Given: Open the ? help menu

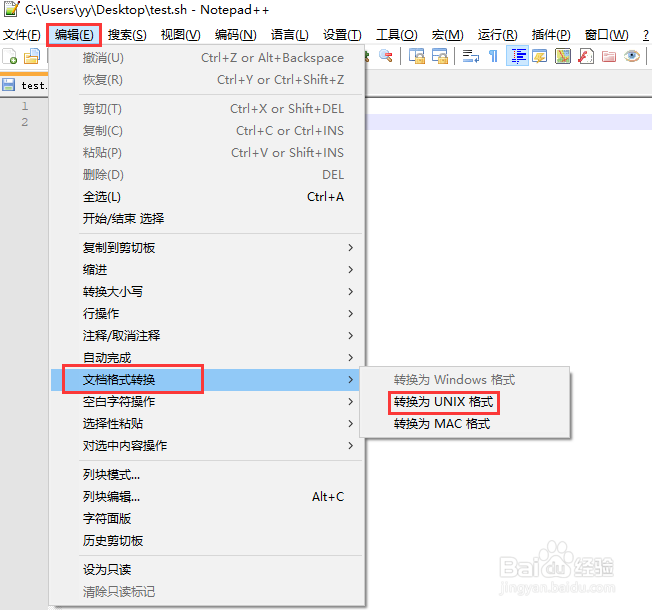Looking at the screenshot, I should point(646,35).
